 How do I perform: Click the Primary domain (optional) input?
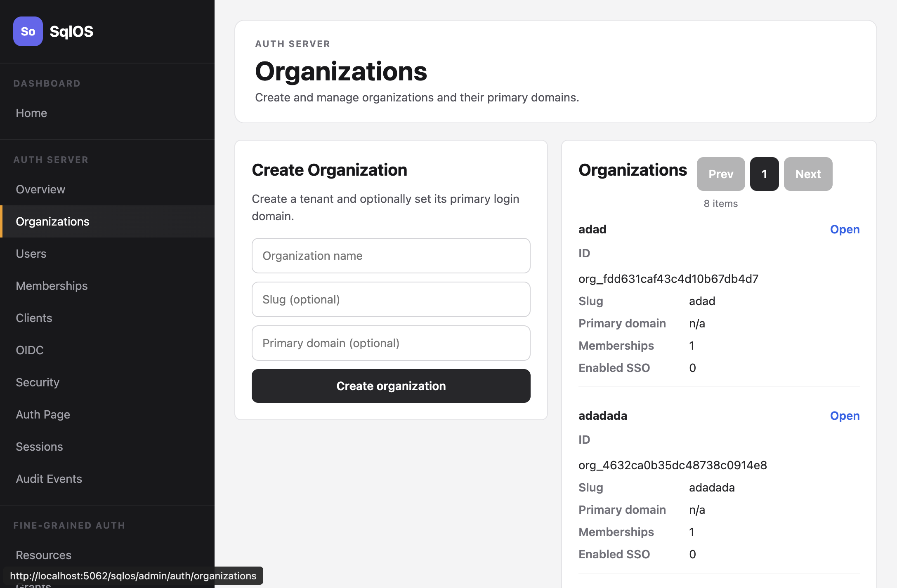coord(391,343)
